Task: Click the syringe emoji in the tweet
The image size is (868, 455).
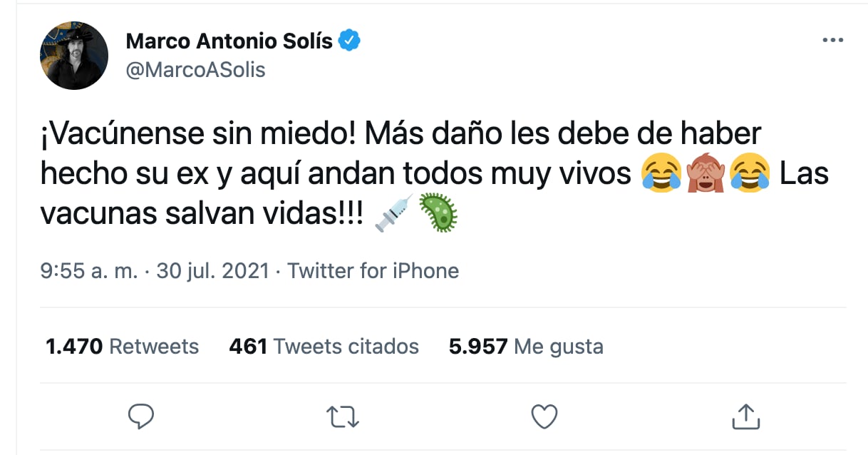Action: click(x=394, y=214)
